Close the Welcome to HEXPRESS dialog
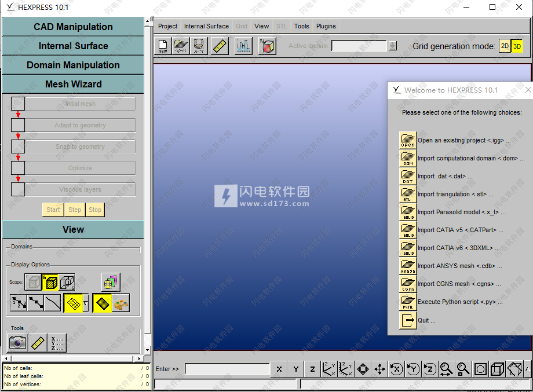The image size is (533, 392). 528,90
